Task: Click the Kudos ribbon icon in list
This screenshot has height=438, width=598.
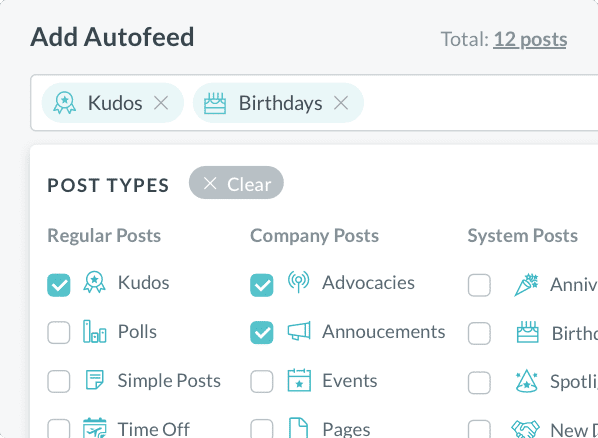Action: pyautogui.click(x=94, y=282)
